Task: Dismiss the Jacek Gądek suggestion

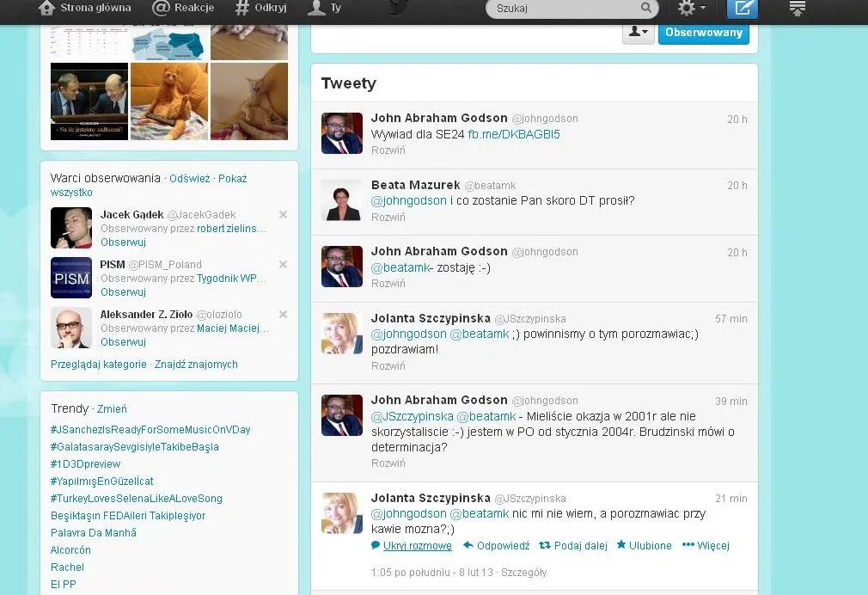Action: click(283, 215)
